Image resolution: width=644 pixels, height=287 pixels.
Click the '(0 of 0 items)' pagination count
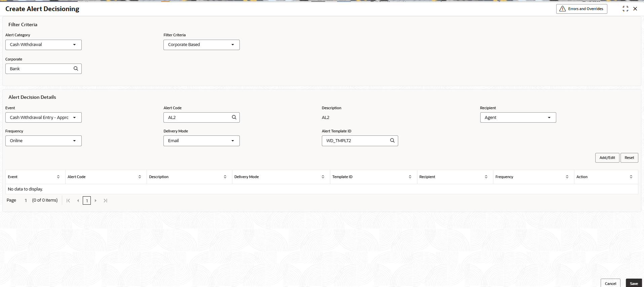point(45,200)
